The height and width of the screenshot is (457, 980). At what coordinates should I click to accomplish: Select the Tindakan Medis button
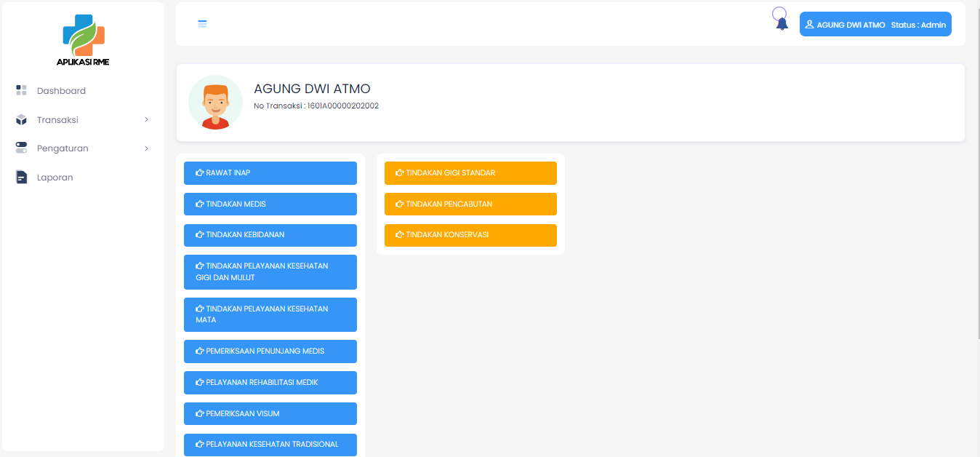click(x=270, y=204)
